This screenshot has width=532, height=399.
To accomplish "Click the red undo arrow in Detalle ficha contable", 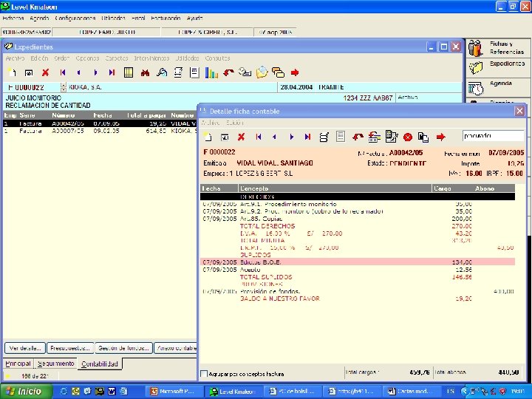I will 358,137.
